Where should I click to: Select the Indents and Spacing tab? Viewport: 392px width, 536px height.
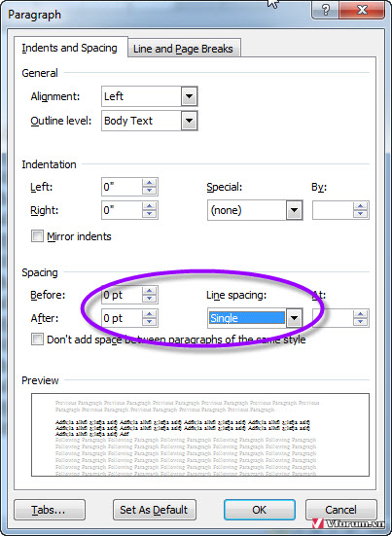70,48
